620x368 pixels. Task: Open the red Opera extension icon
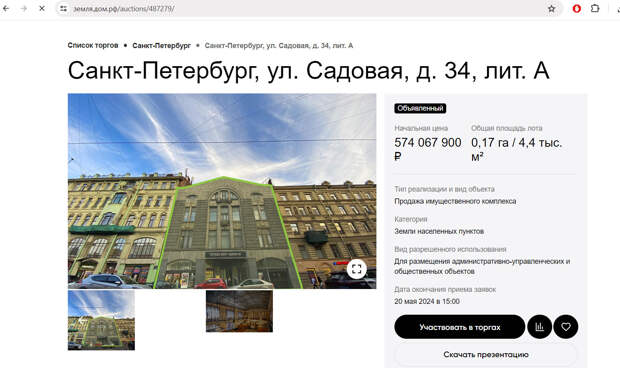coord(577,8)
